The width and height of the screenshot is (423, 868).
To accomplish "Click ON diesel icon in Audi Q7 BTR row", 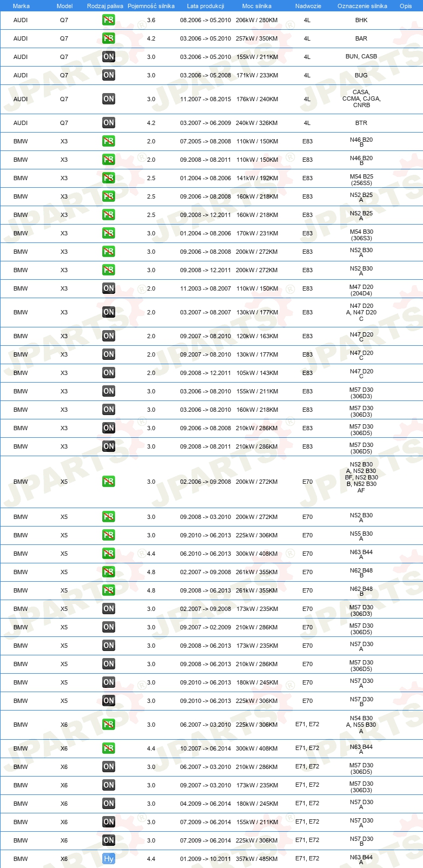I will click(x=109, y=123).
